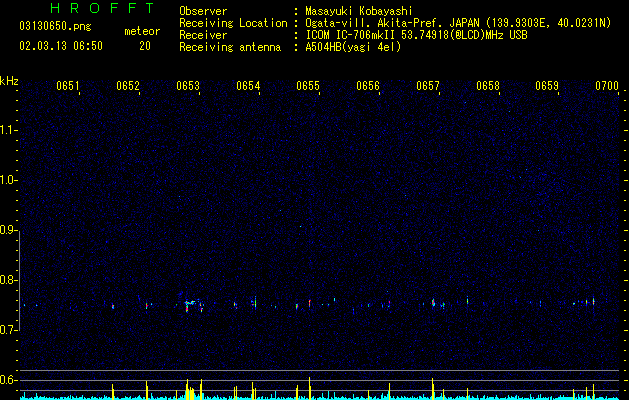Image resolution: width=629 pixels, height=400 pixels.
Task: Click the meteor label
Action: (142, 31)
